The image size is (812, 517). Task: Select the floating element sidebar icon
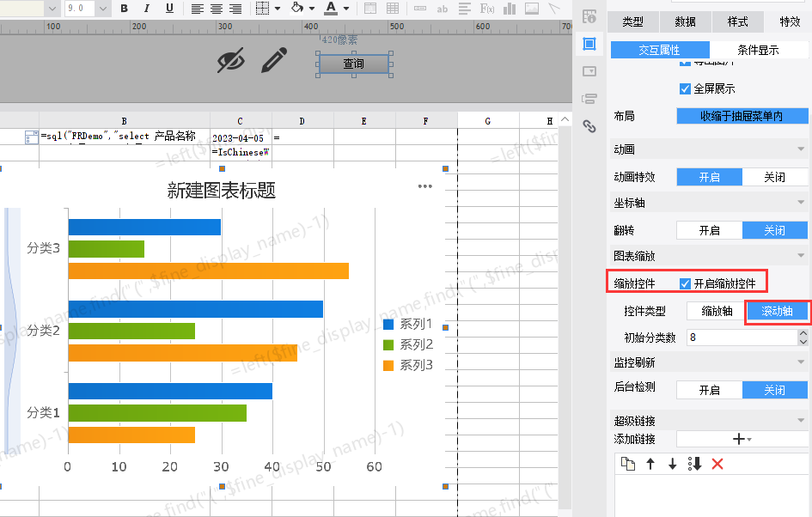point(589,44)
